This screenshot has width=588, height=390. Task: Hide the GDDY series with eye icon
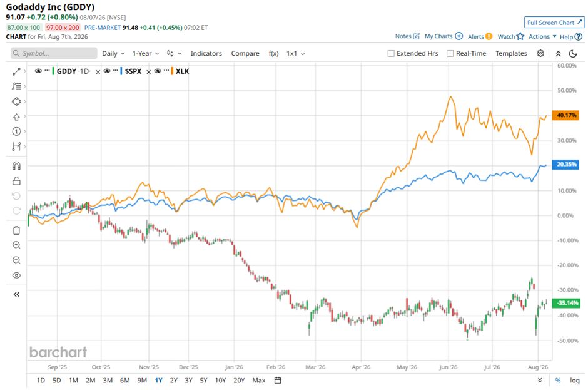pos(38,71)
